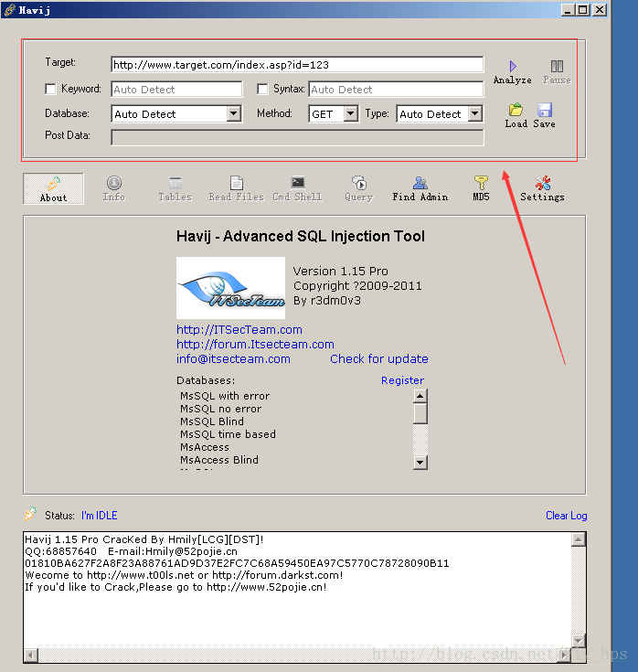Viewport: 638px width, 672px height.
Task: Click the databases list scrollbar thumb
Action: pos(420,413)
